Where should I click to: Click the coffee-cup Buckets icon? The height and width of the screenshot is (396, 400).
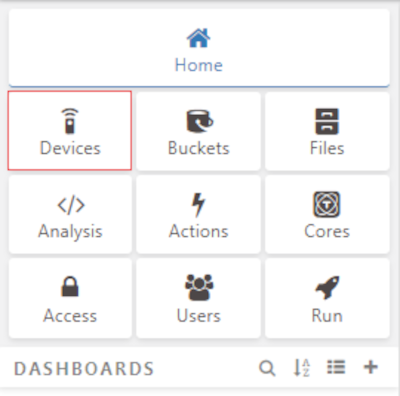point(199,121)
